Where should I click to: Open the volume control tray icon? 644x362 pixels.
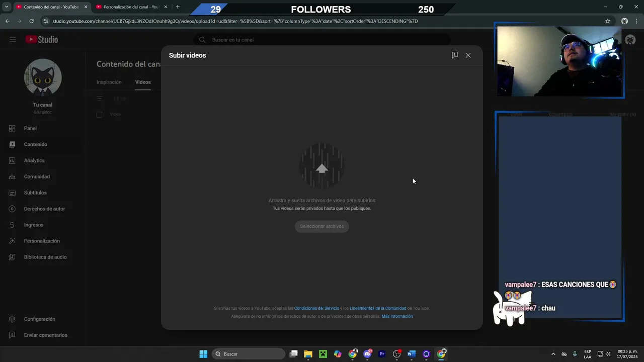(x=608, y=354)
